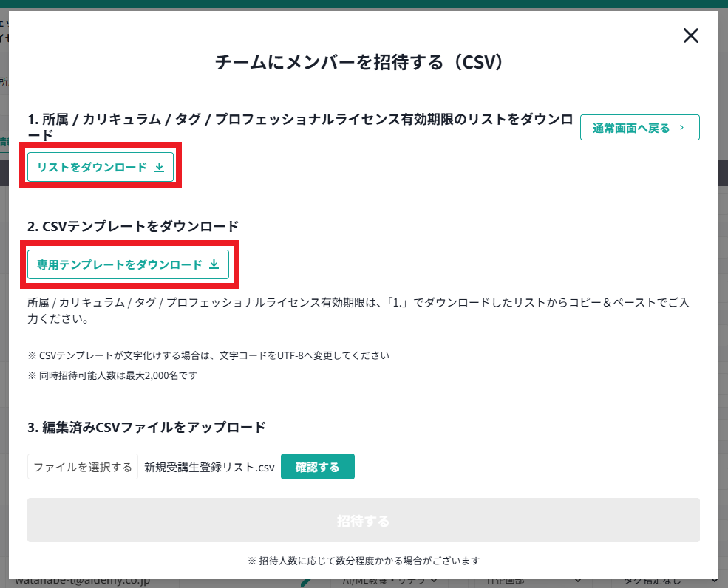Click the heading 2. CSVテンプレートをダウンロード

pyautogui.click(x=133, y=225)
